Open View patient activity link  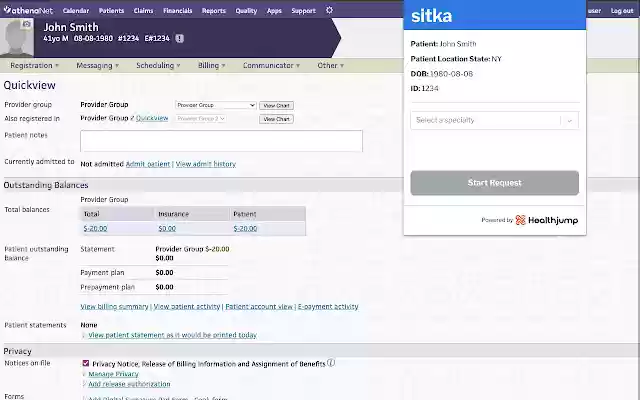click(x=187, y=307)
